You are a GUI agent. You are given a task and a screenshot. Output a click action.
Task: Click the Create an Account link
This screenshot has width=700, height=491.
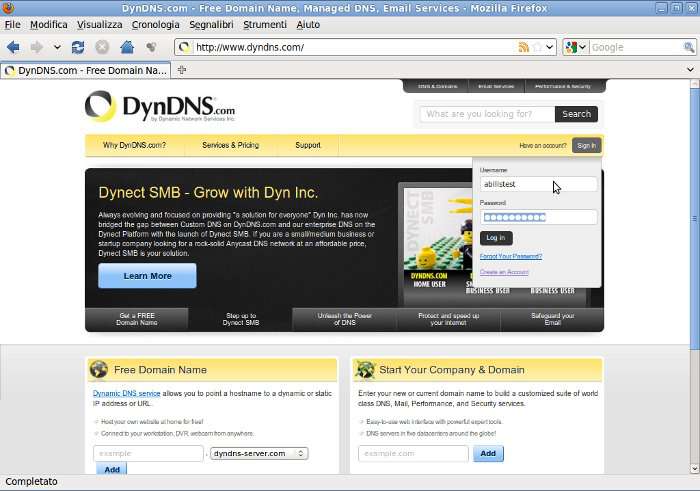(504, 272)
